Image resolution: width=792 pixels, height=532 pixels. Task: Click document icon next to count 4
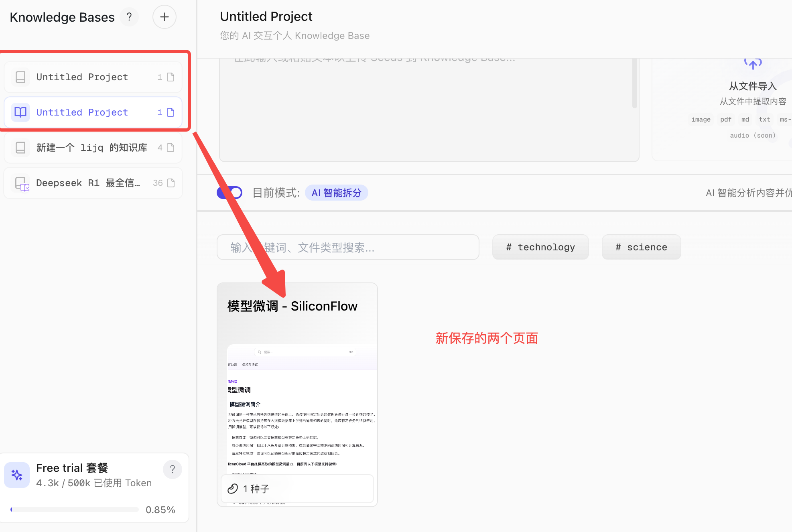(x=171, y=148)
